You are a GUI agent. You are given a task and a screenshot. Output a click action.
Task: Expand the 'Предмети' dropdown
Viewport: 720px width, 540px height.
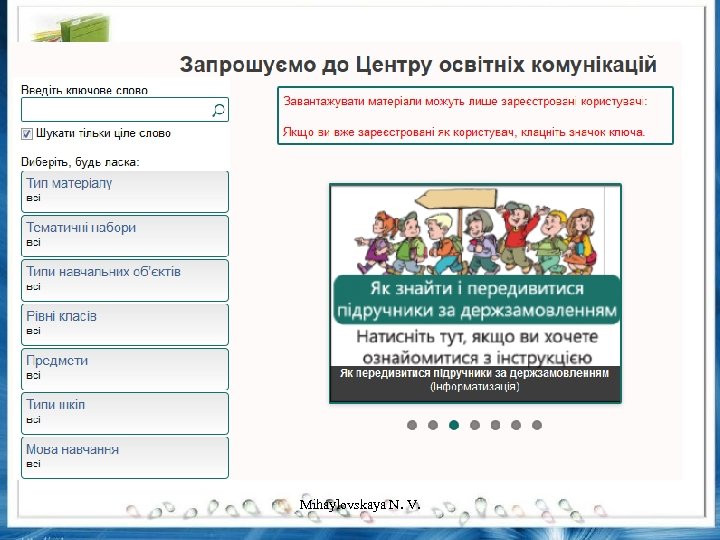(125, 369)
